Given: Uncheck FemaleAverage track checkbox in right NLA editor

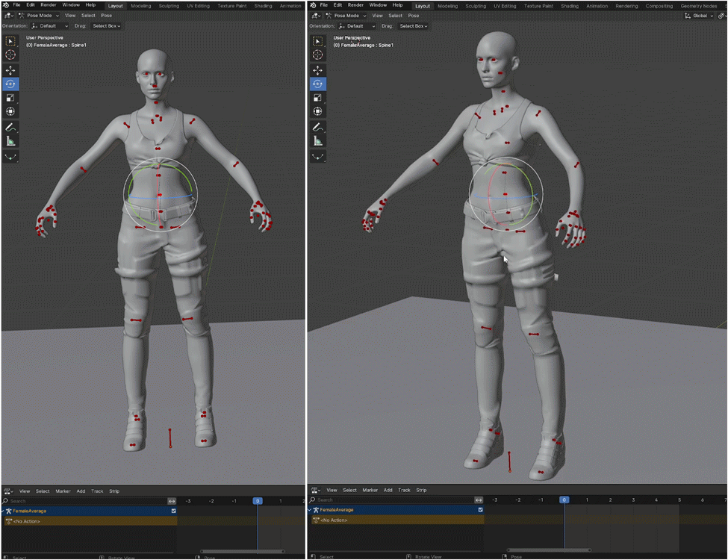Looking at the screenshot, I should pos(480,510).
